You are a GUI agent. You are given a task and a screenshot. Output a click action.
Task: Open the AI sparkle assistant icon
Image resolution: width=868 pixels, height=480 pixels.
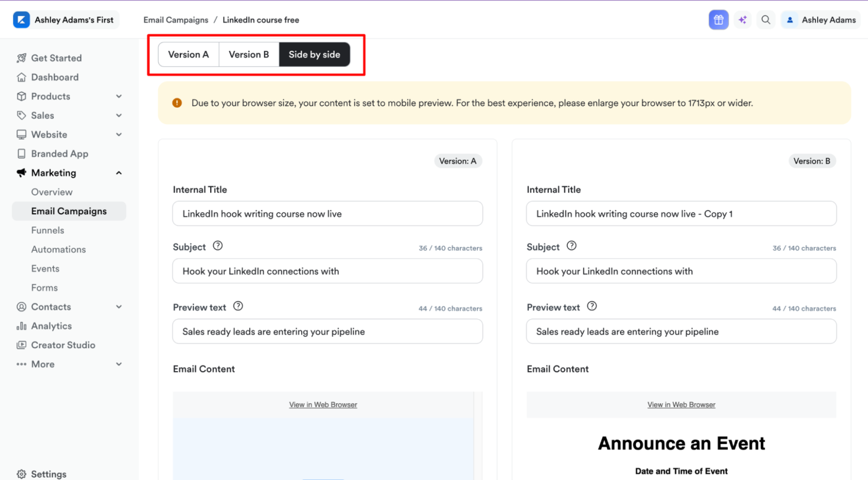tap(742, 20)
